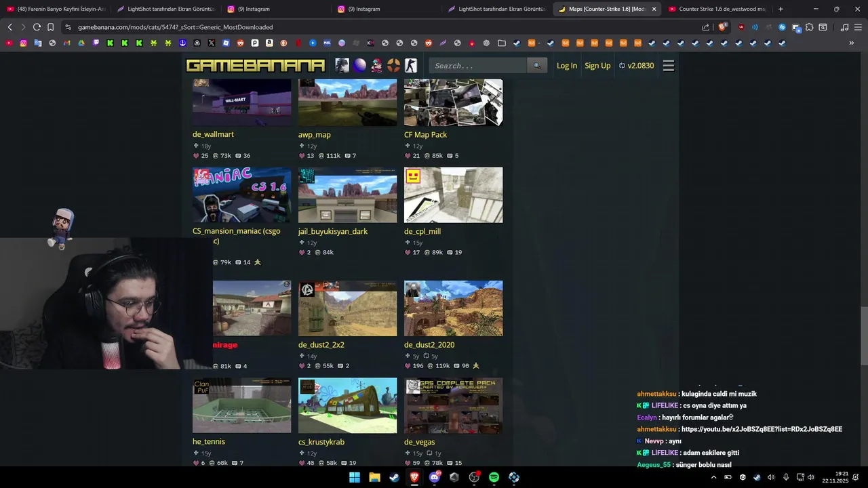
Task: Click the v2.0830 version link
Action: 636,66
